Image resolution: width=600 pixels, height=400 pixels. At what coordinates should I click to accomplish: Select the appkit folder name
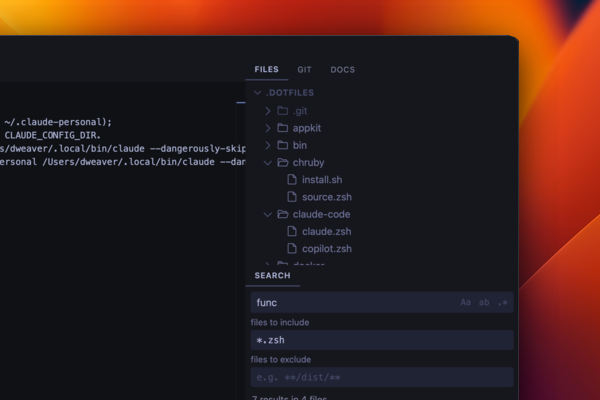pos(307,128)
